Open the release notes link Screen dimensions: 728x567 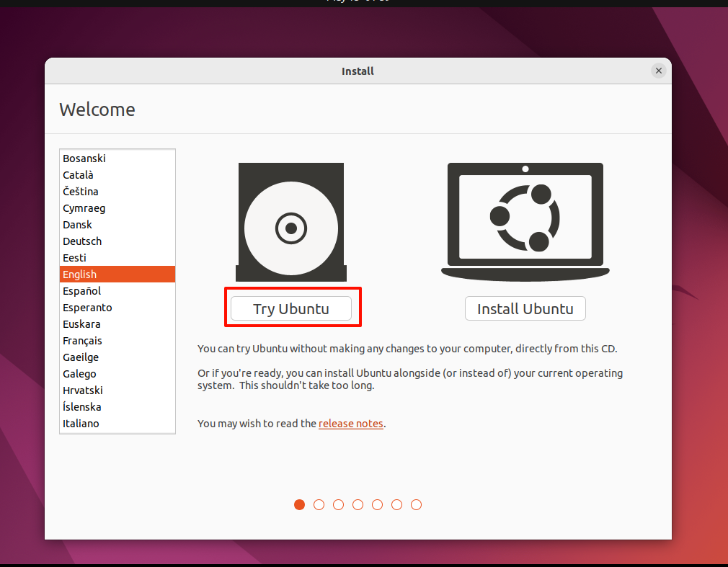(x=350, y=424)
